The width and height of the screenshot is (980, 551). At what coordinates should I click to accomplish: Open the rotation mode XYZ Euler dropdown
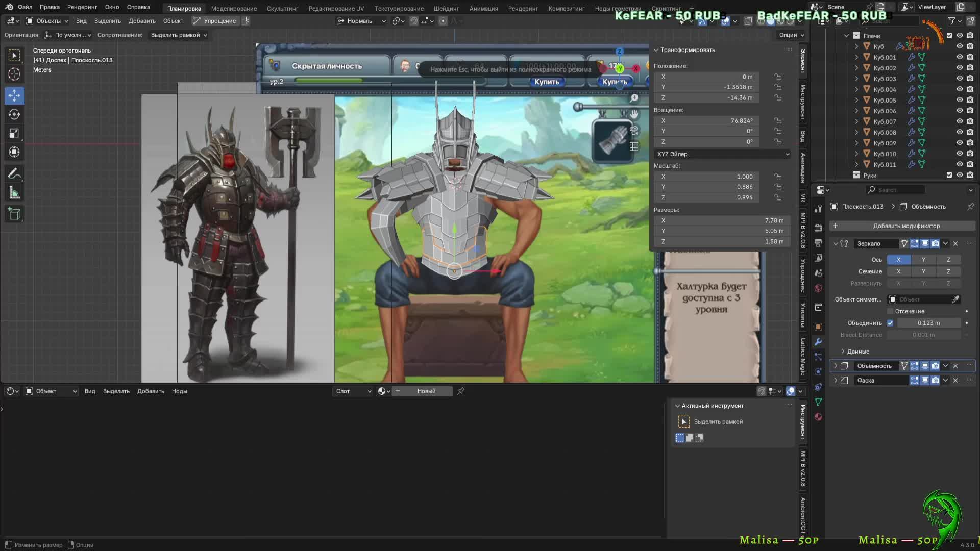(722, 154)
